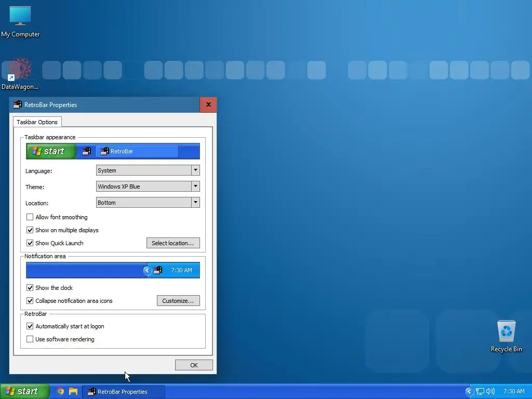Expand hidden tray icons arrow on taskbar
This screenshot has height=399, width=532.
tap(469, 392)
